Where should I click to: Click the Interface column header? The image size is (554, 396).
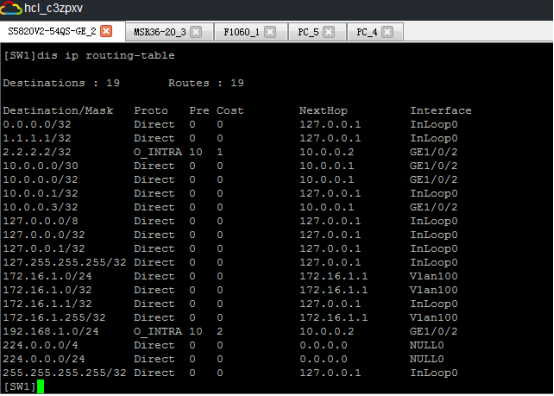[441, 111]
